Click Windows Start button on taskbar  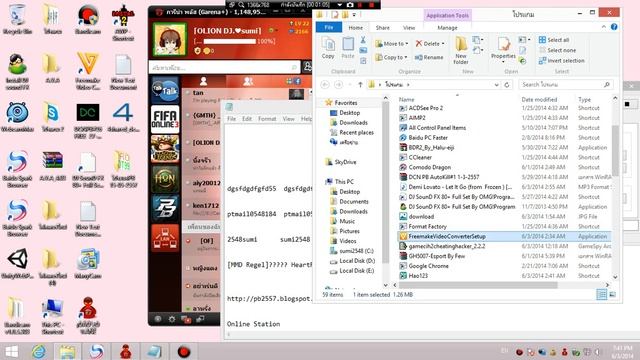[11, 351]
